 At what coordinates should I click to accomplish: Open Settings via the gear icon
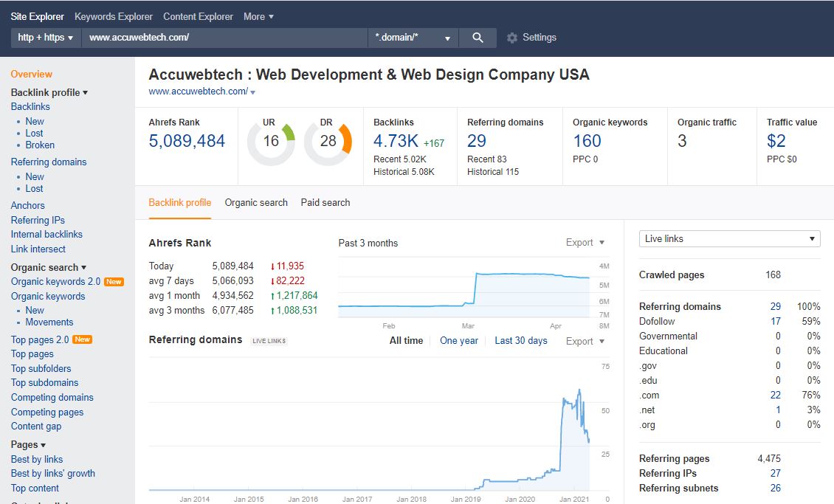pos(511,38)
